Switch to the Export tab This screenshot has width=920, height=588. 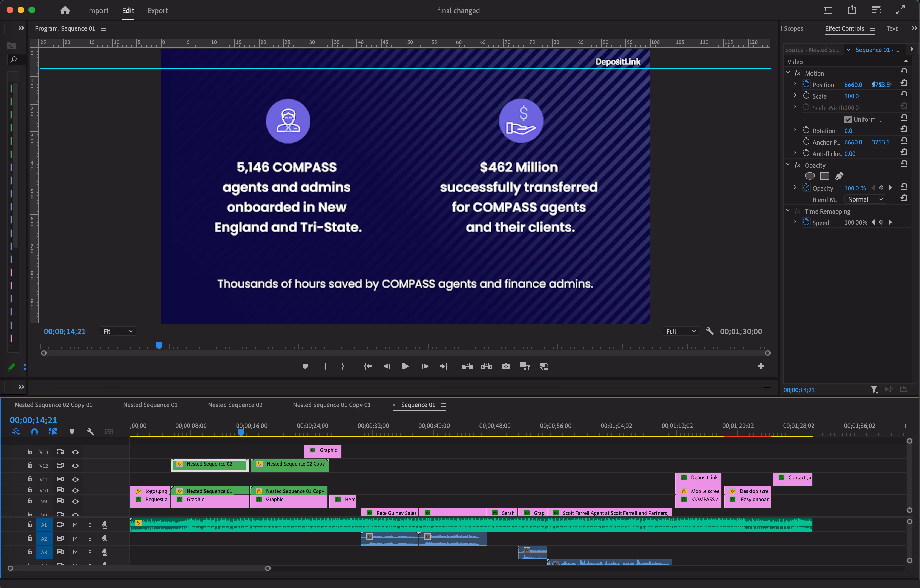pyautogui.click(x=157, y=10)
